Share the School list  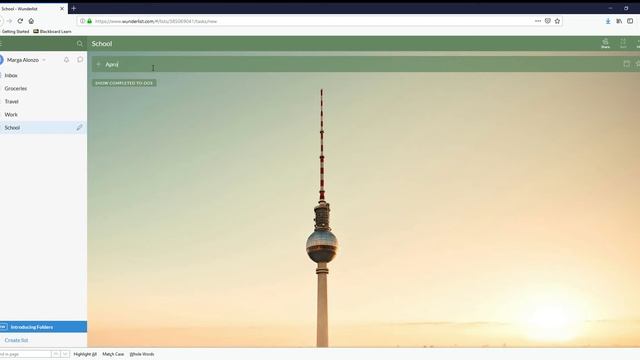[605, 43]
